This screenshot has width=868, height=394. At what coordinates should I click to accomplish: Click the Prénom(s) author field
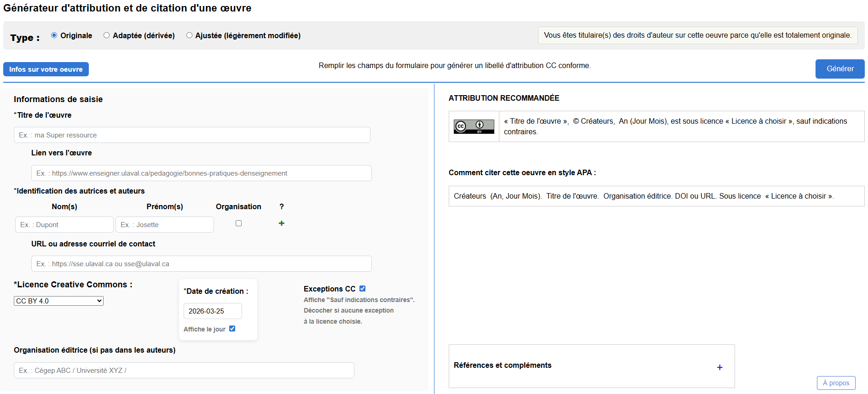[164, 225]
